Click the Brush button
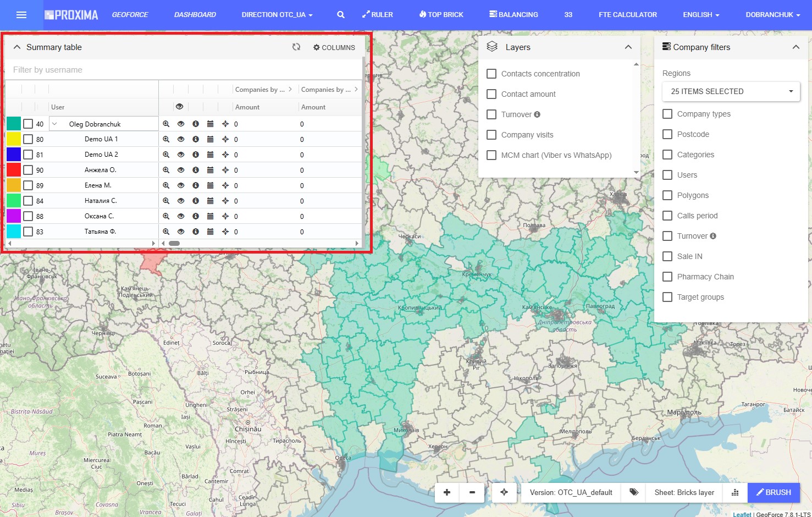Image resolution: width=812 pixels, height=517 pixels. [773, 492]
